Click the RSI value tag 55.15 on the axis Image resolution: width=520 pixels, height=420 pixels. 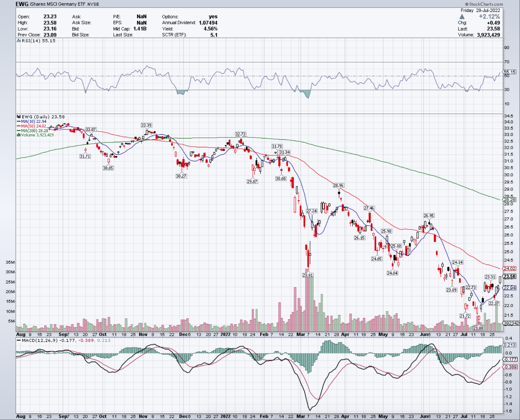[x=510, y=72]
